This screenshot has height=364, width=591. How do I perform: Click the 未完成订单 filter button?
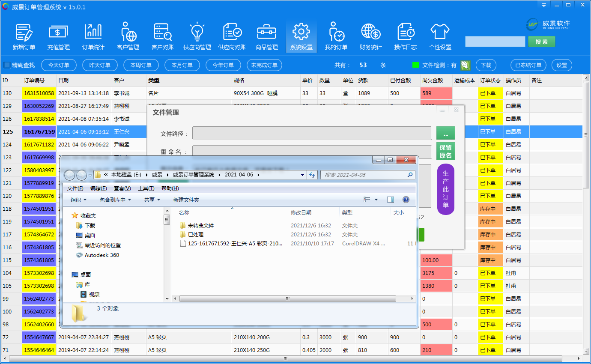[264, 65]
